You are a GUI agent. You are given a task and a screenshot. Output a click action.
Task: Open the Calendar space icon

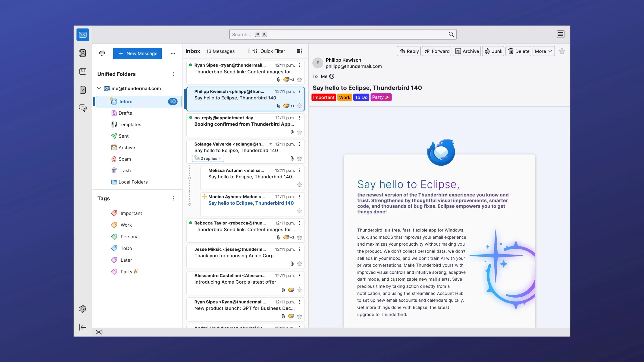tap(83, 72)
